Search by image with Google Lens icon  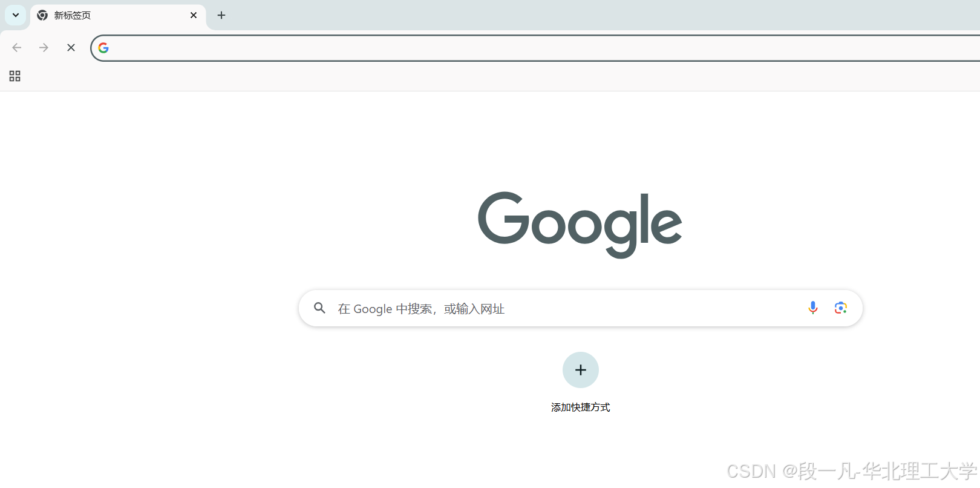pos(841,308)
